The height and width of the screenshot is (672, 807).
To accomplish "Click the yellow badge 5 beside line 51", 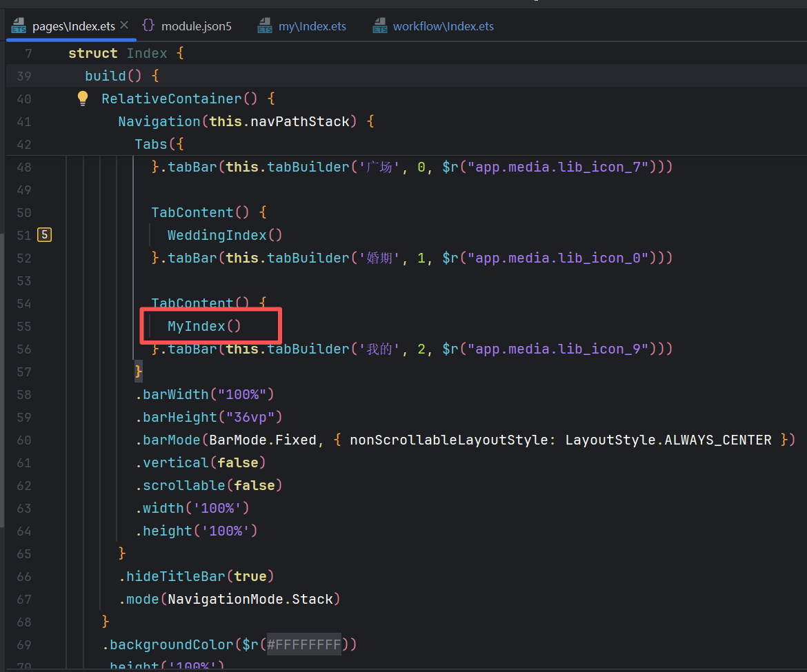I will tap(44, 235).
